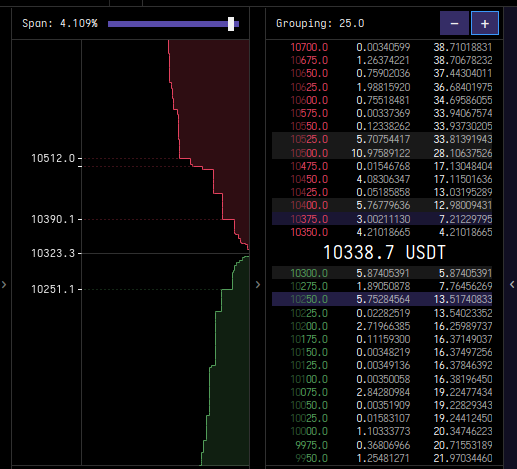517x469 pixels.
Task: Select the 10025.0 bid price
Action: click(309, 418)
